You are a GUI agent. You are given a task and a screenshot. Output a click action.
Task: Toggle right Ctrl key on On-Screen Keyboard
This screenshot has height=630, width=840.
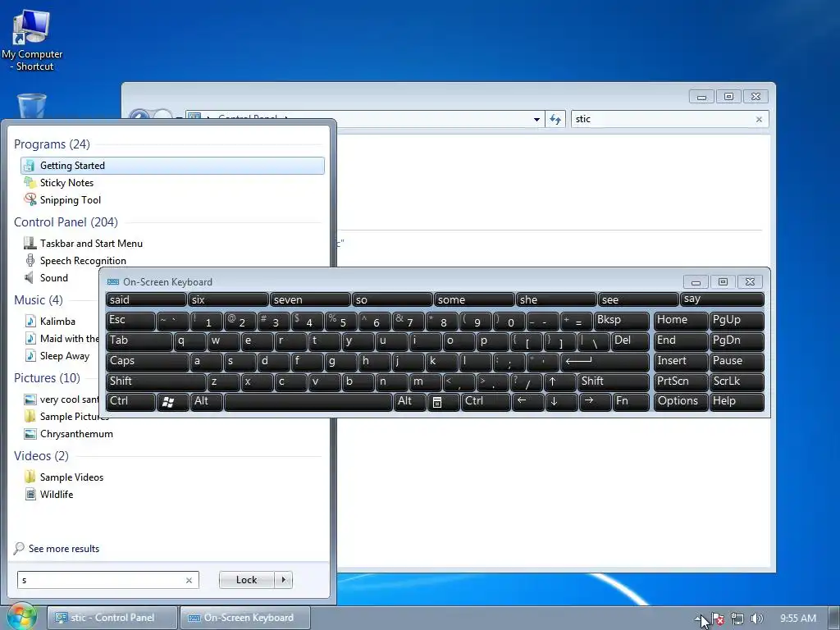486,402
